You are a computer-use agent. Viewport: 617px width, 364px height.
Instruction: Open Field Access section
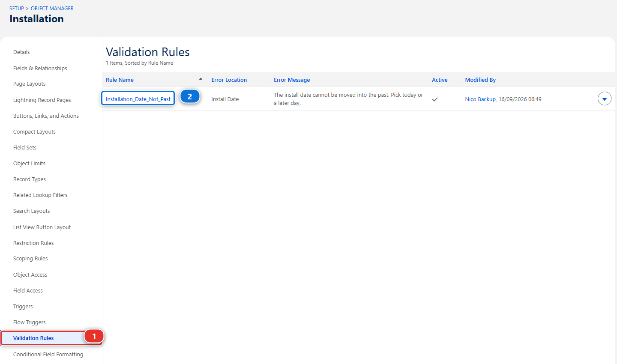tap(28, 290)
